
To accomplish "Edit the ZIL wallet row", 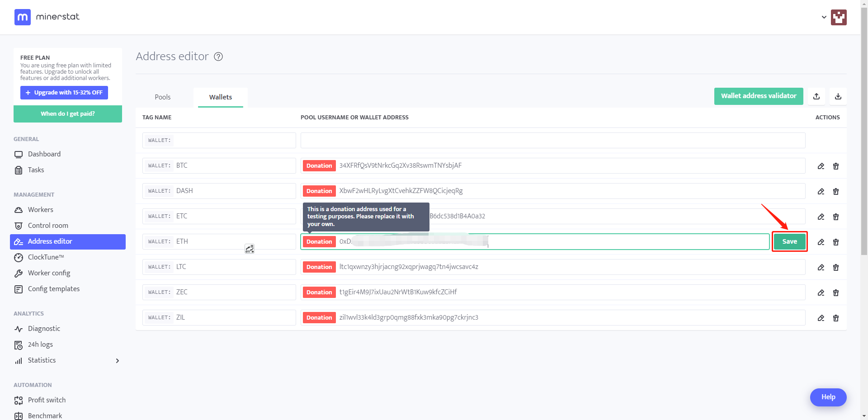I will pyautogui.click(x=821, y=318).
